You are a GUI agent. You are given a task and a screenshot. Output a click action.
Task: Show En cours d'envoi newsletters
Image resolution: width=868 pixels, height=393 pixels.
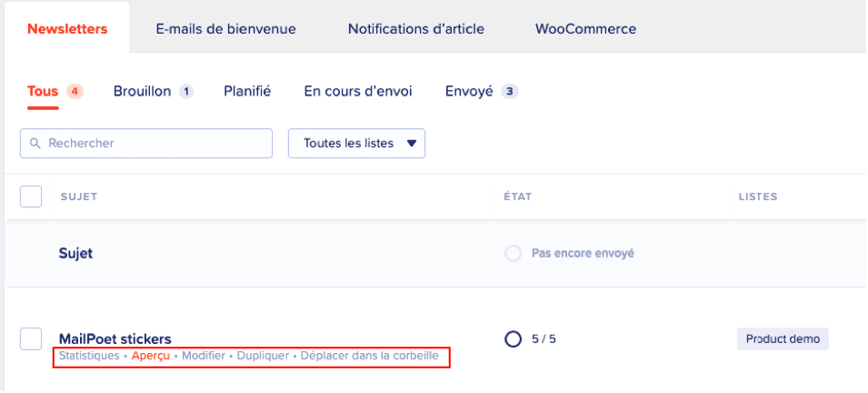(x=358, y=91)
